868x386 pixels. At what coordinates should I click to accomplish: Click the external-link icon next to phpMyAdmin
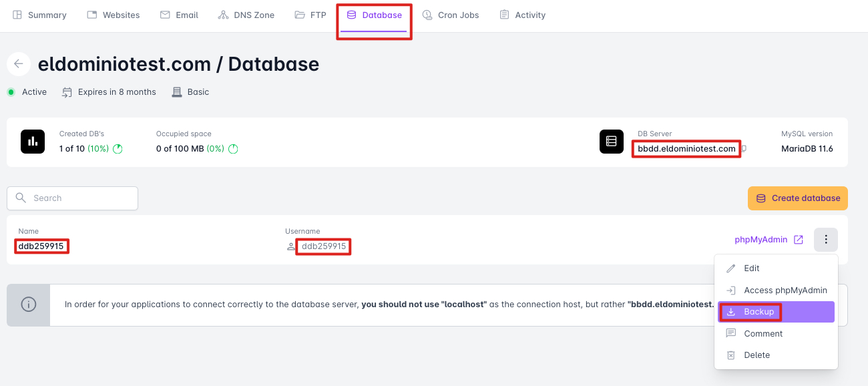[x=799, y=240]
